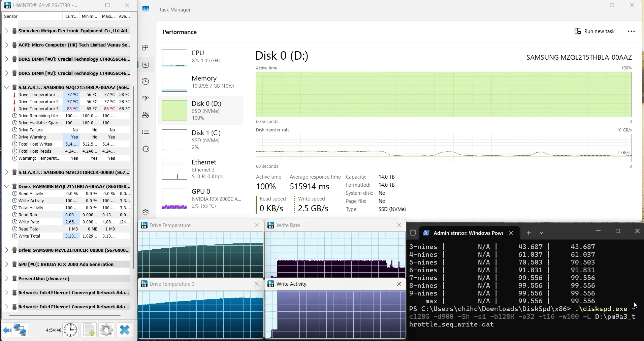Image resolution: width=644 pixels, height=341 pixels.
Task: Select GPU 0 performance entry
Action: click(201, 199)
